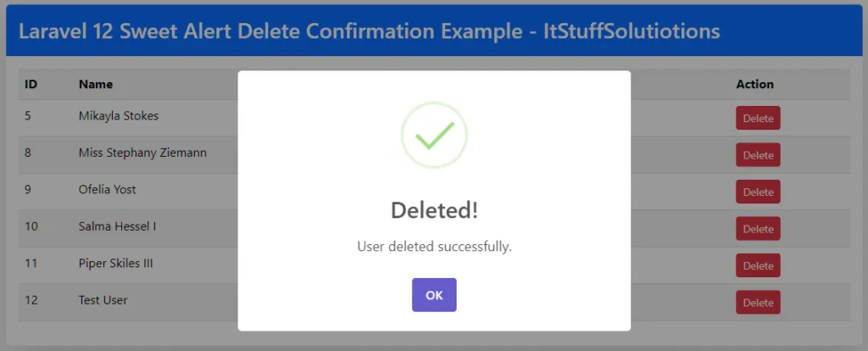The width and height of the screenshot is (868, 351).
Task: Click the Deleted! dialog title
Action: point(434,211)
